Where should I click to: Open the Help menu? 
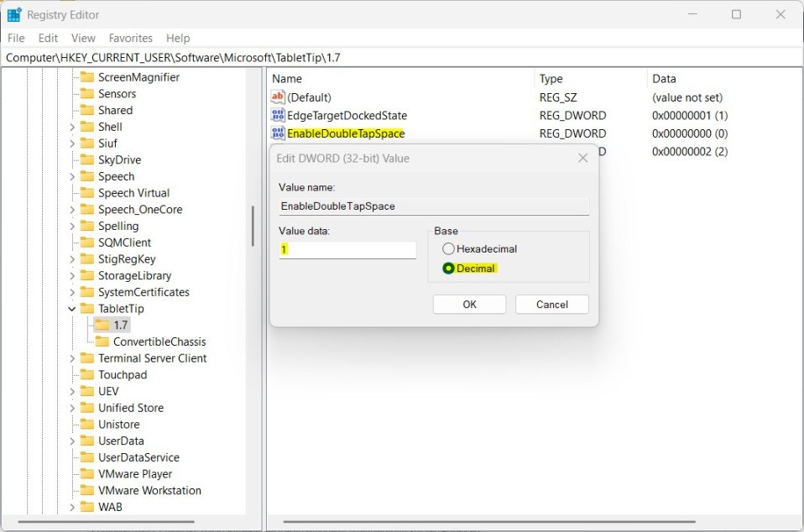coord(177,38)
